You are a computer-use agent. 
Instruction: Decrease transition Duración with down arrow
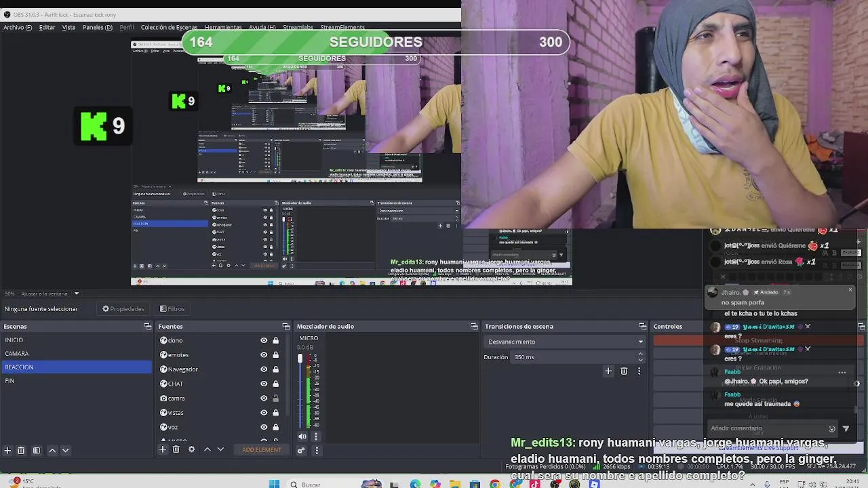pyautogui.click(x=640, y=360)
